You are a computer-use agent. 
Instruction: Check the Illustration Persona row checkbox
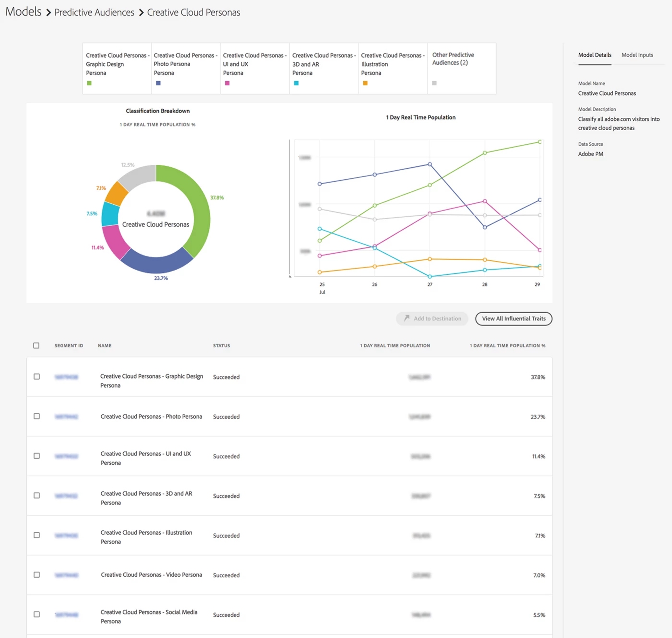36,535
